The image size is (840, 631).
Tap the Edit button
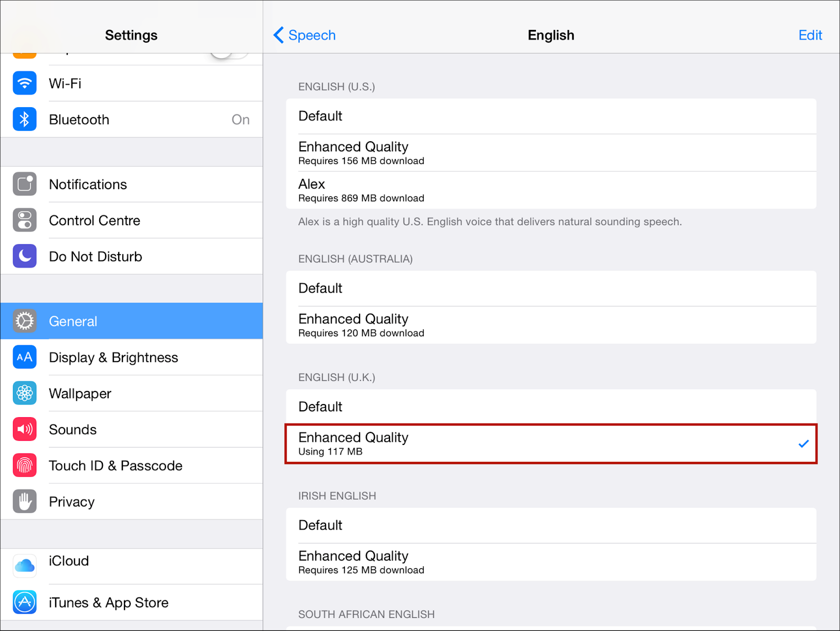(x=810, y=35)
